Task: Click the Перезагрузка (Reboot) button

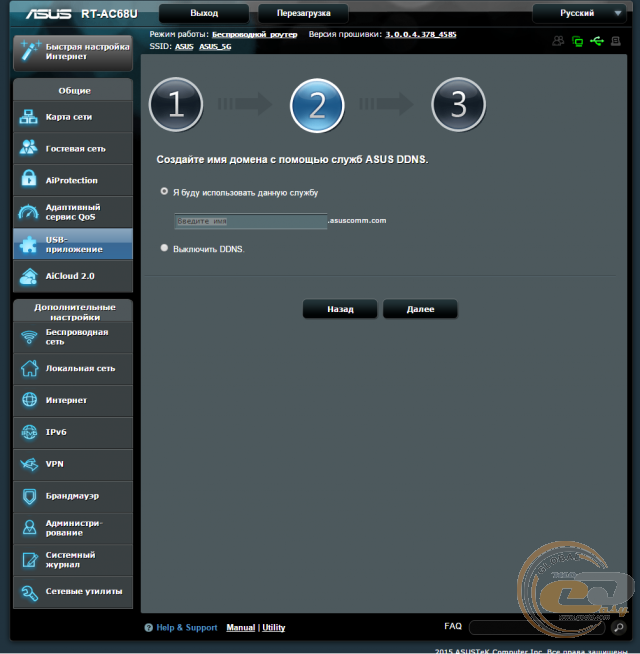Action: [x=303, y=13]
